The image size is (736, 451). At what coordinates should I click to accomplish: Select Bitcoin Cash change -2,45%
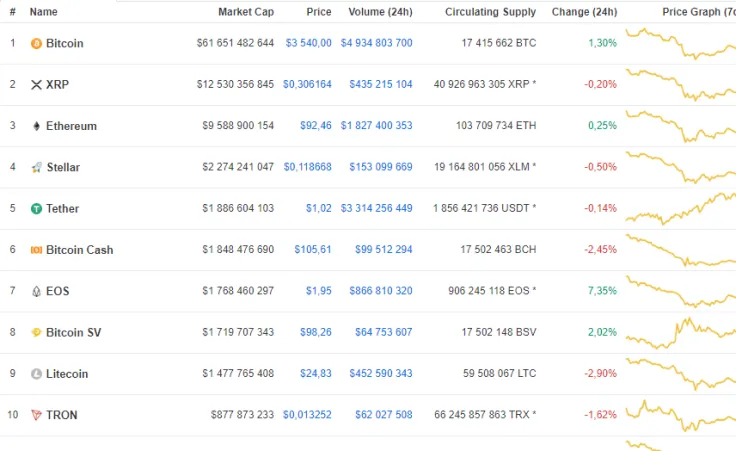600,250
